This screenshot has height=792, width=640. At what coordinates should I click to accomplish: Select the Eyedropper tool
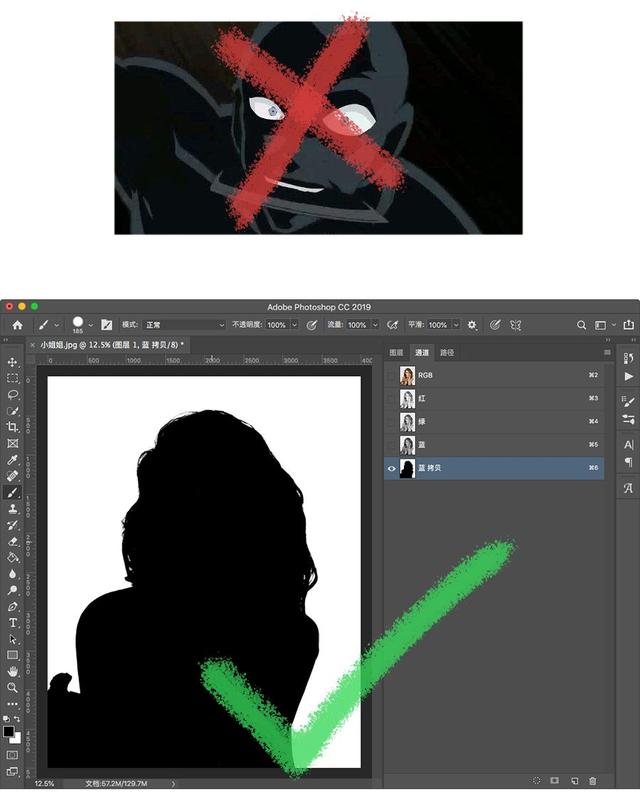point(13,459)
